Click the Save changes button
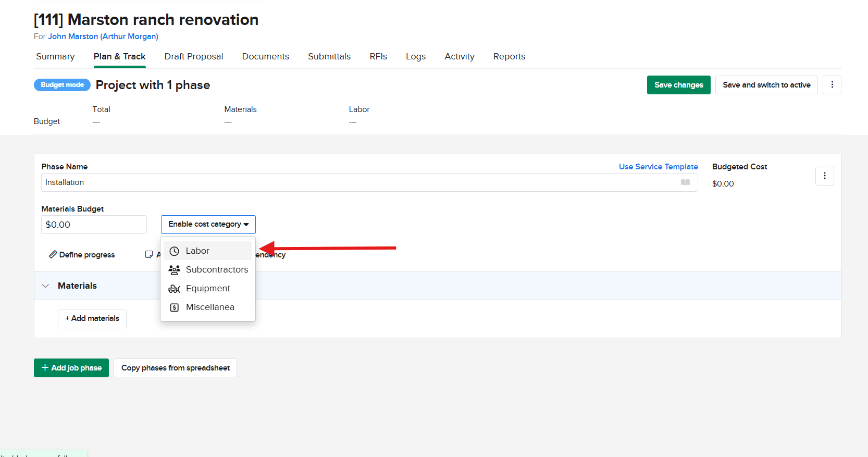Image resolution: width=868 pixels, height=457 pixels. tap(678, 85)
